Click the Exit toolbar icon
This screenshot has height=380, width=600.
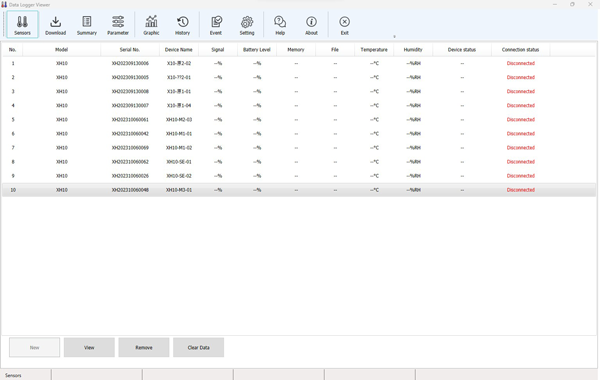[344, 25]
